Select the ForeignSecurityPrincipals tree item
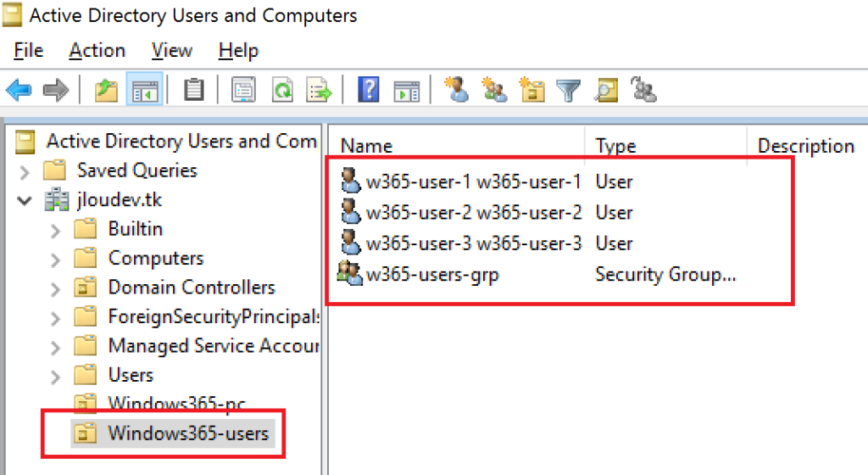This screenshot has height=475, width=868. tap(214, 316)
